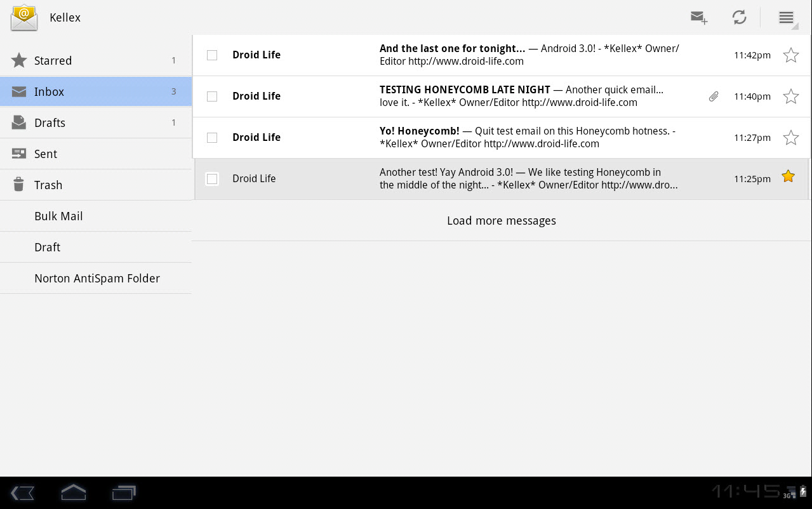Check the box for 'Yo! Honeycomb!' email

tap(212, 138)
